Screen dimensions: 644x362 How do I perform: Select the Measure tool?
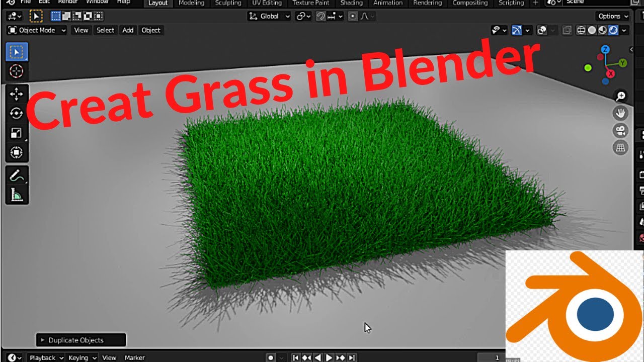click(17, 195)
